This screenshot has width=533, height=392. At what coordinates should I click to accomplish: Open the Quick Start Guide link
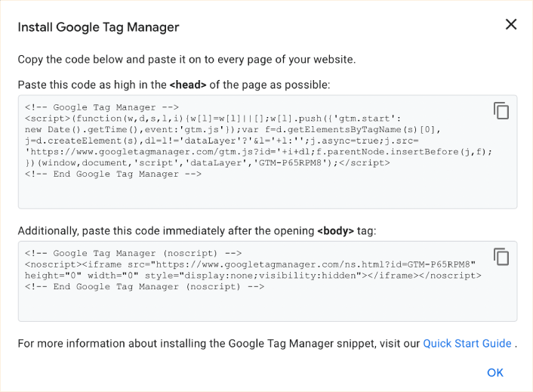(467, 344)
